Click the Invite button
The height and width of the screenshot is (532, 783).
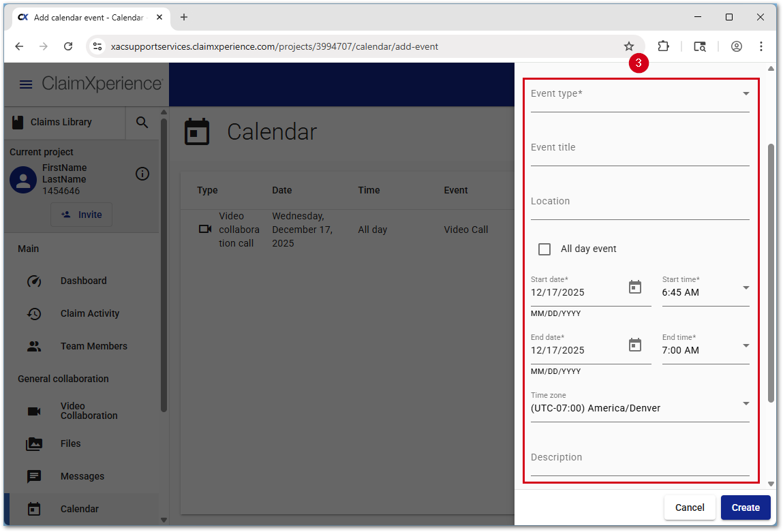pyautogui.click(x=81, y=214)
